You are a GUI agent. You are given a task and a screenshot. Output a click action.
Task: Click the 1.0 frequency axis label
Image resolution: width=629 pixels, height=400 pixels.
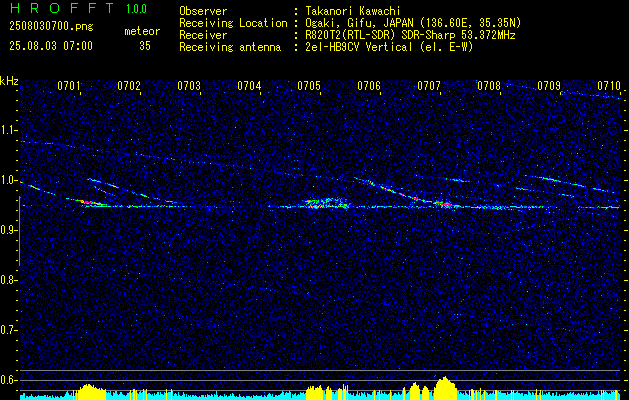pos(7,181)
